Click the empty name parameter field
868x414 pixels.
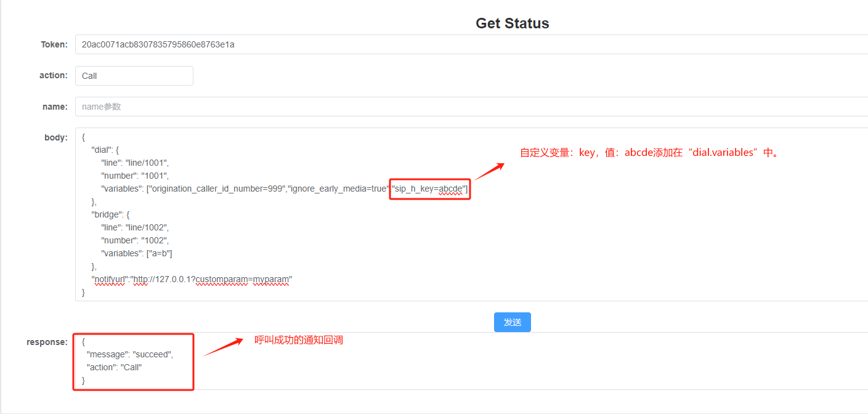pos(468,107)
